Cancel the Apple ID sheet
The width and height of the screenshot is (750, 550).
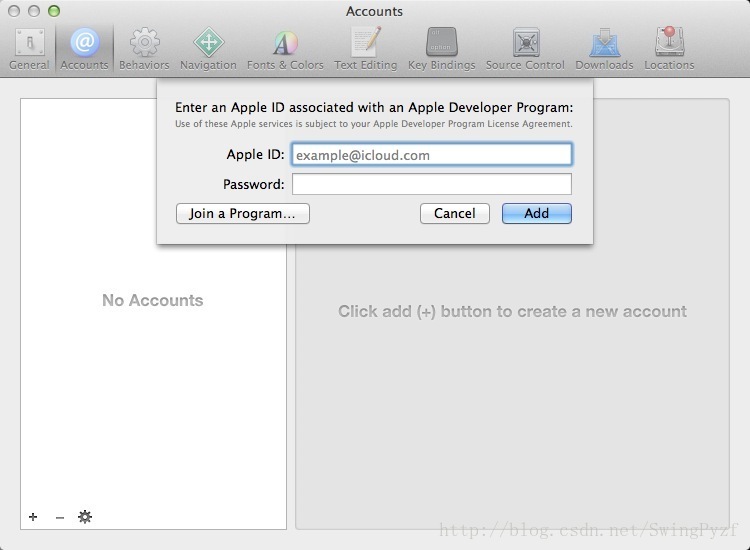(x=454, y=213)
